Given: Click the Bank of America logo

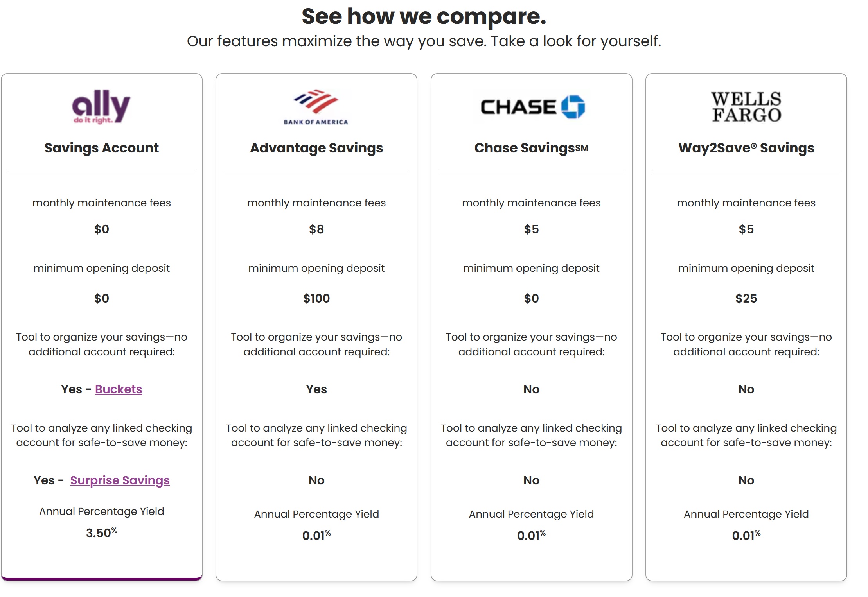Looking at the screenshot, I should point(316,107).
